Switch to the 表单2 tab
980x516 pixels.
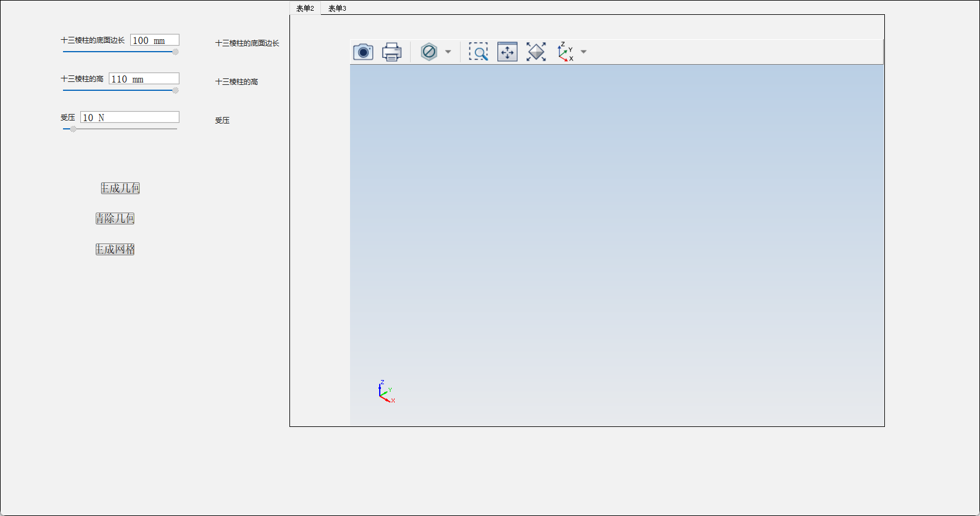pos(305,8)
